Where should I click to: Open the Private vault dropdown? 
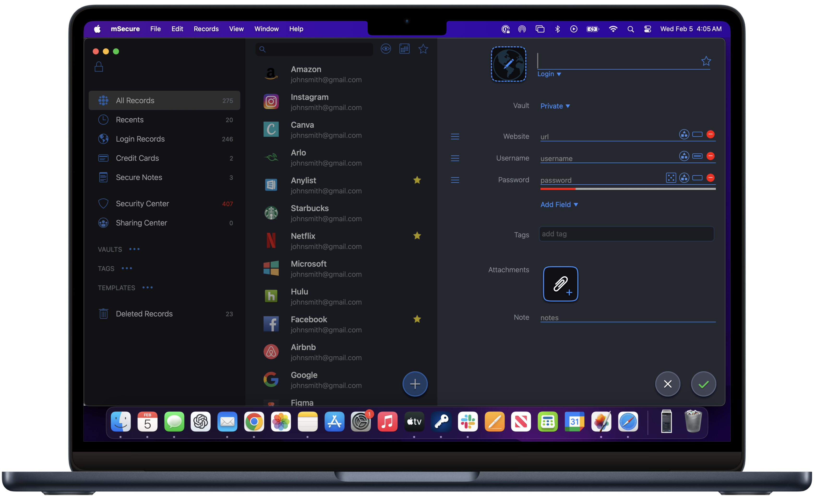pos(555,106)
